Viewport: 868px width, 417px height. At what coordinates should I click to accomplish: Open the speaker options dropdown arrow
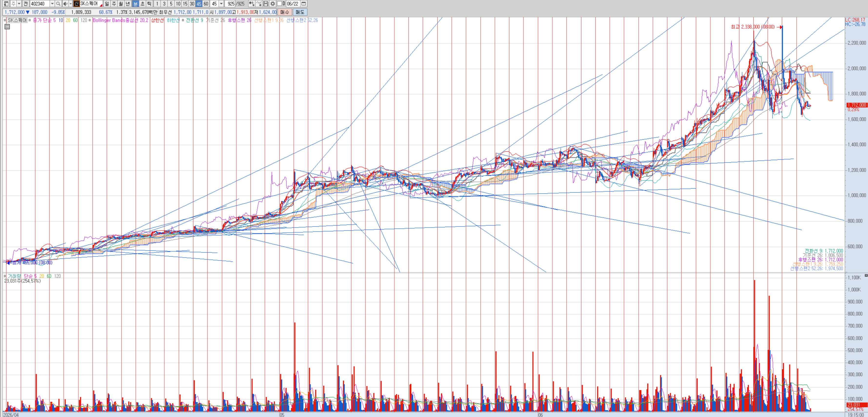click(x=70, y=4)
